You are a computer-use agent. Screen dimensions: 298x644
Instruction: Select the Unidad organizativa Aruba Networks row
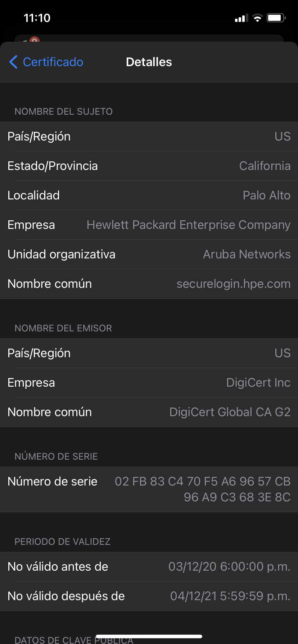(149, 254)
